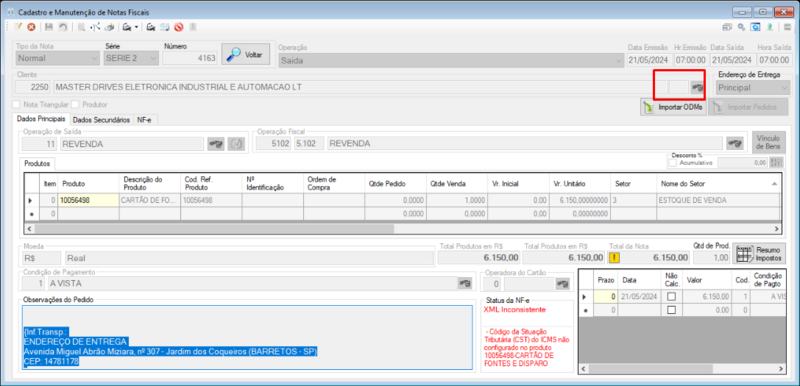Click the stacked-windows icon at top right
Image resolution: width=800 pixels, height=386 pixels.
(727, 27)
